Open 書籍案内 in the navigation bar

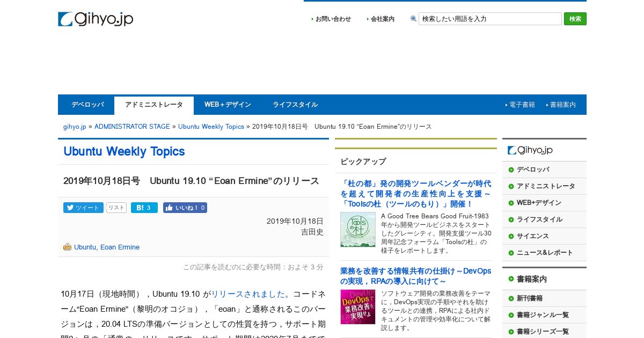(x=562, y=105)
